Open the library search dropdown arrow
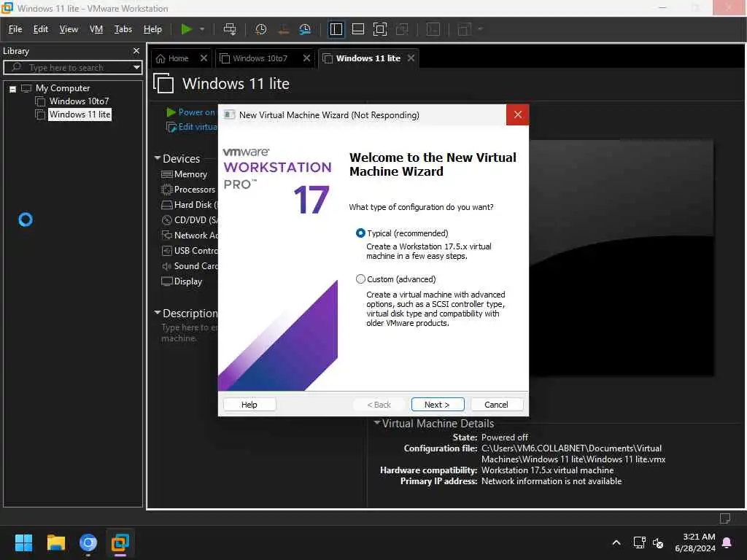 pos(136,67)
